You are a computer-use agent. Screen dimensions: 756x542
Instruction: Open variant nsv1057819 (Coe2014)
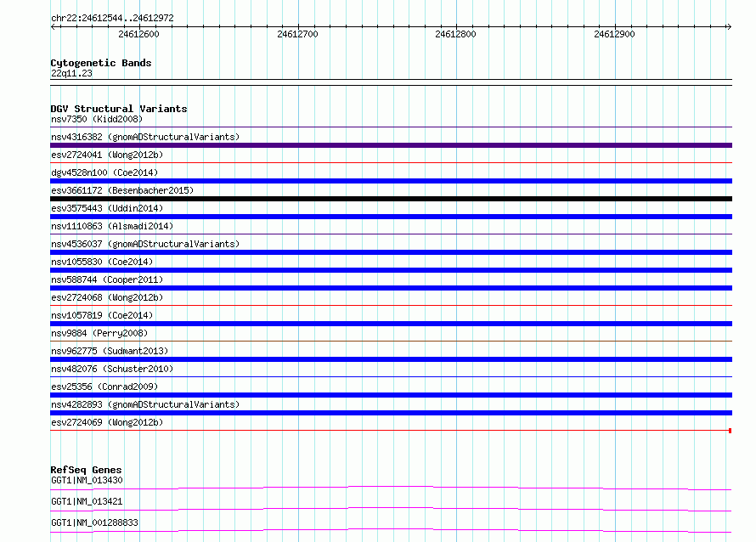(102, 315)
